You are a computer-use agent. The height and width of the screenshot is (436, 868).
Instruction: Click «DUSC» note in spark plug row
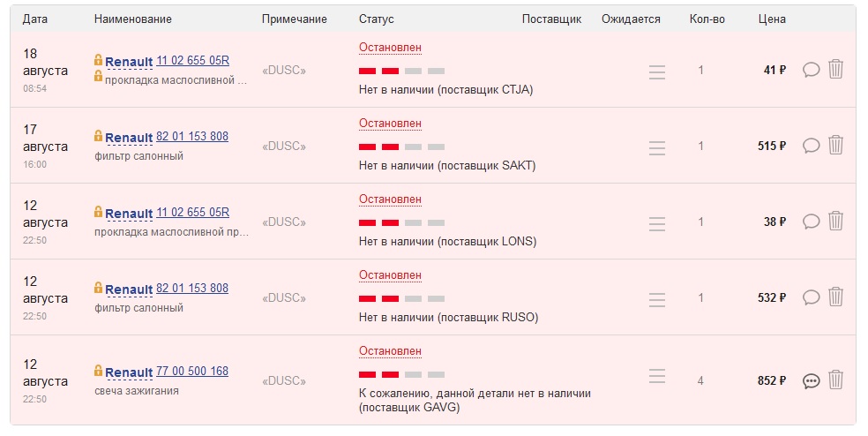click(x=284, y=380)
